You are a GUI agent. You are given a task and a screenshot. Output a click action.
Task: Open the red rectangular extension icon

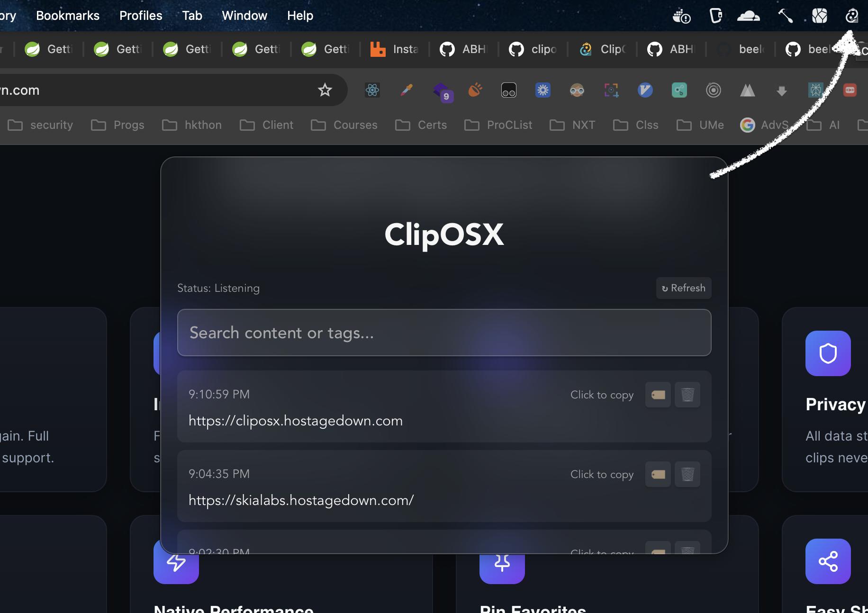pyautogui.click(x=850, y=90)
